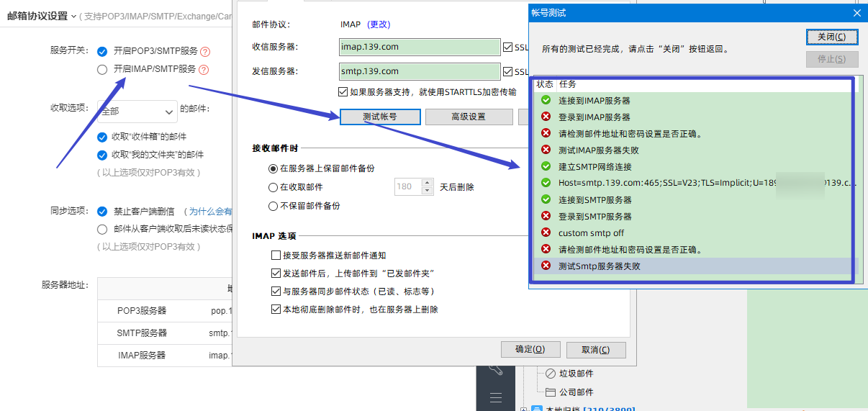Select 在收取邮件 days-later delete radio
Viewport: 868px width, 411px height.
click(x=273, y=187)
